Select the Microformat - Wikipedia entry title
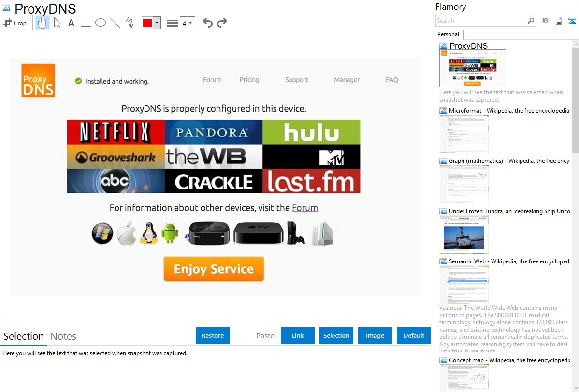 [x=509, y=111]
